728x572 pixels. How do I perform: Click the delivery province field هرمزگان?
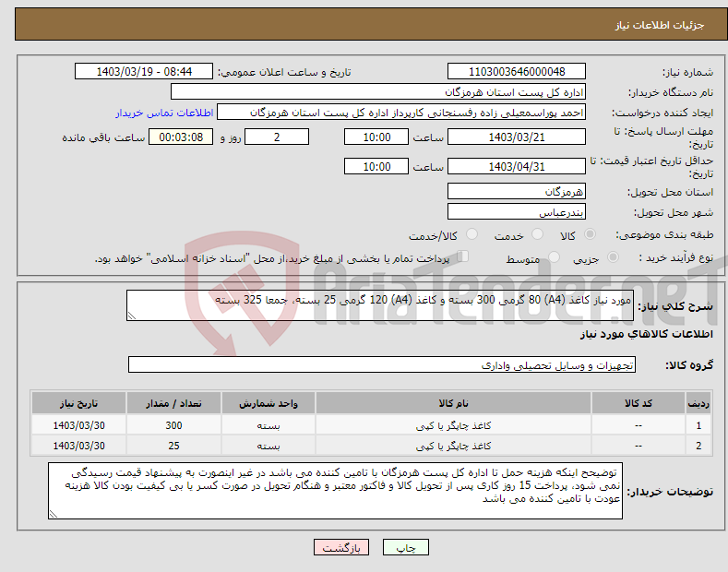point(517,191)
